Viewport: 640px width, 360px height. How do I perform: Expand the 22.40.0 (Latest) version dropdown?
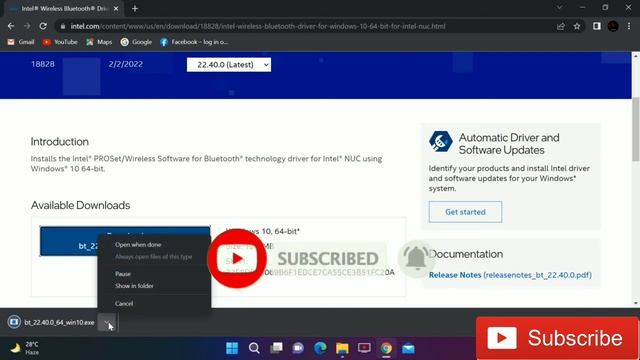pos(229,64)
